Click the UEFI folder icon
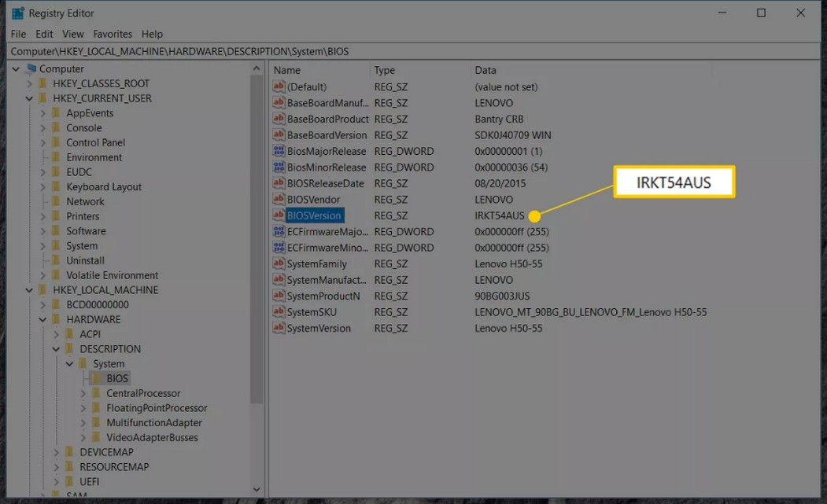Image resolution: width=827 pixels, height=504 pixels. click(69, 481)
